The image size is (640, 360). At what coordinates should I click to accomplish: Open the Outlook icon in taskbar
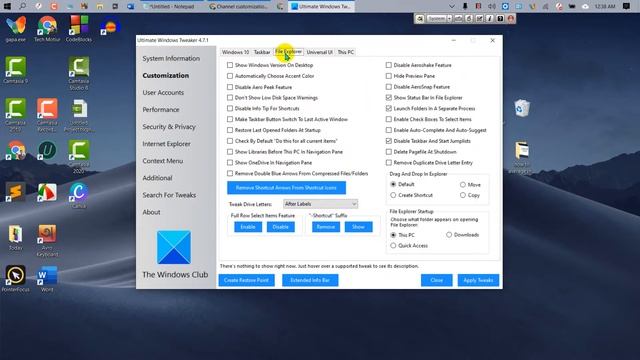[x=131, y=6]
